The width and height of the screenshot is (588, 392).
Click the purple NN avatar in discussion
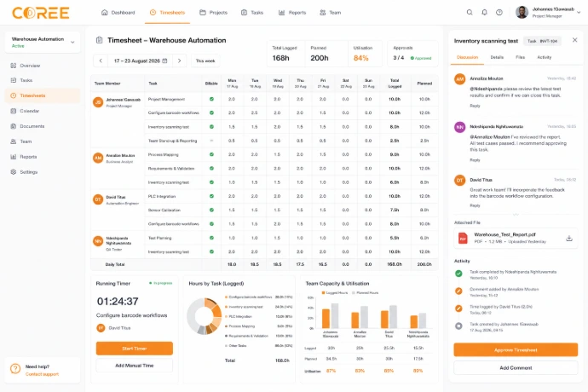(460, 127)
